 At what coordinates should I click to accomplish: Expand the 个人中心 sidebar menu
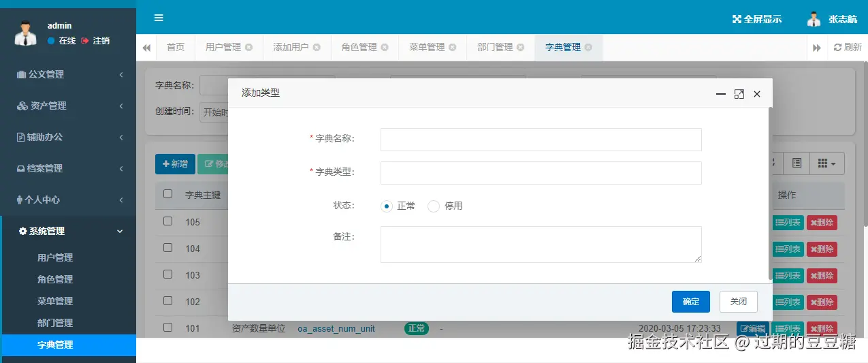68,200
